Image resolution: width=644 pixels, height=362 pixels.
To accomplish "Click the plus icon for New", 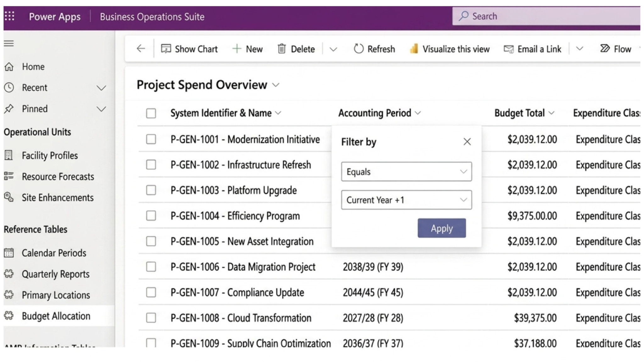I will (236, 49).
